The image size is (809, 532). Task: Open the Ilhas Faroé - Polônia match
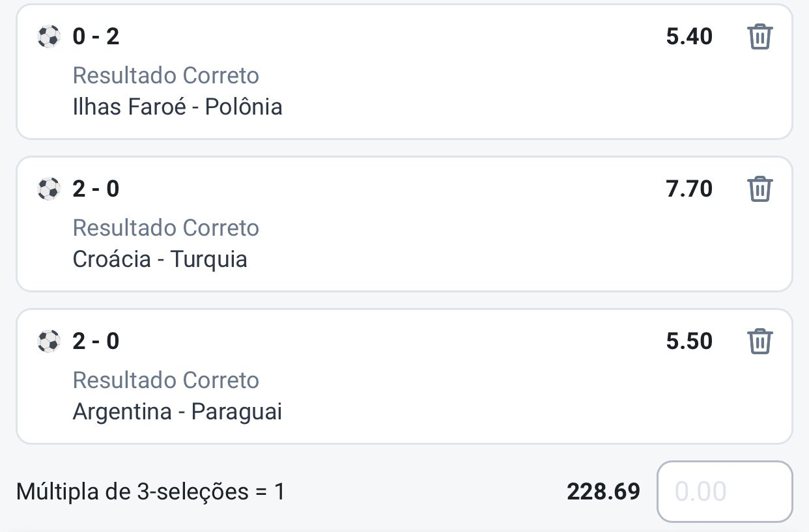coord(177,107)
